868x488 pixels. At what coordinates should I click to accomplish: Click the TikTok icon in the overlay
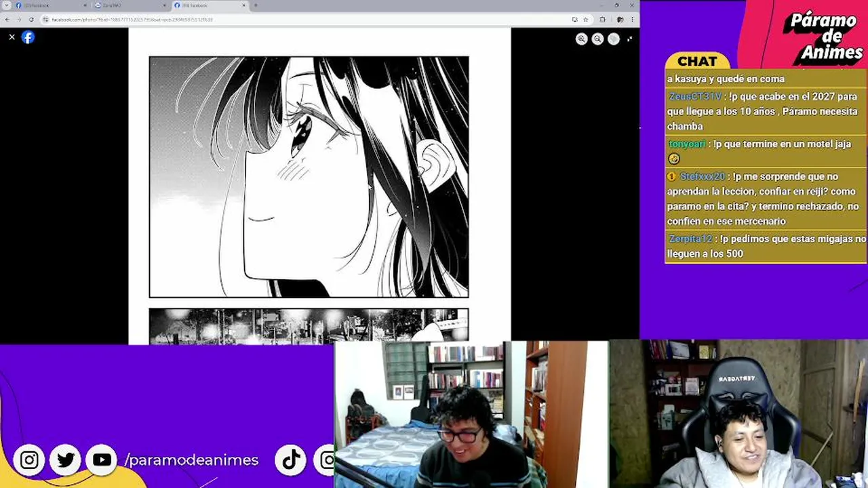click(291, 460)
